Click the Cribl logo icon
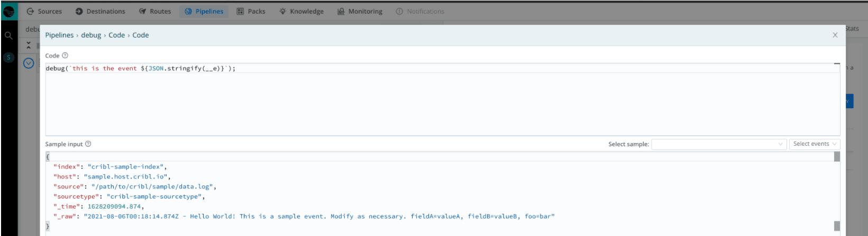 pyautogui.click(x=9, y=11)
